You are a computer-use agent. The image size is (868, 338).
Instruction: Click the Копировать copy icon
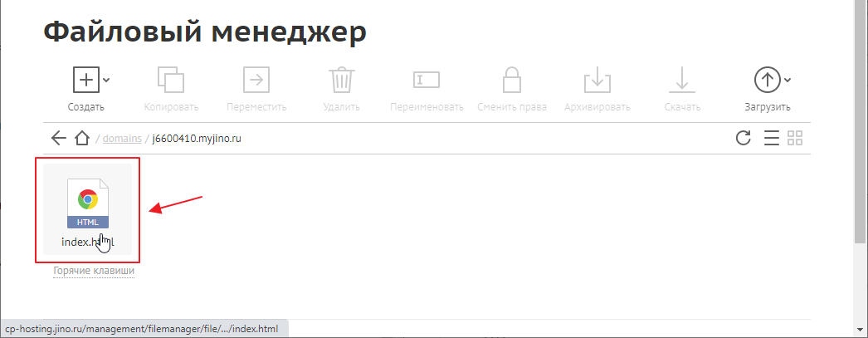(x=171, y=80)
